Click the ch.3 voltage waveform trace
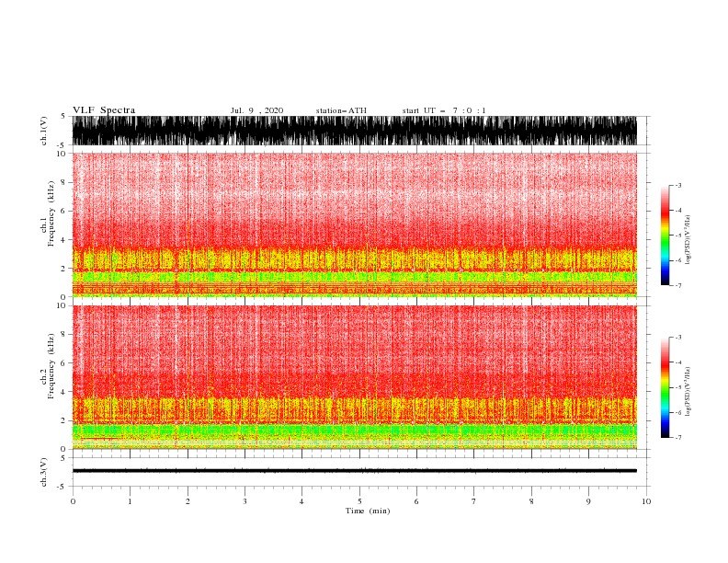Viewport: 728px width, 563px height. pos(355,471)
